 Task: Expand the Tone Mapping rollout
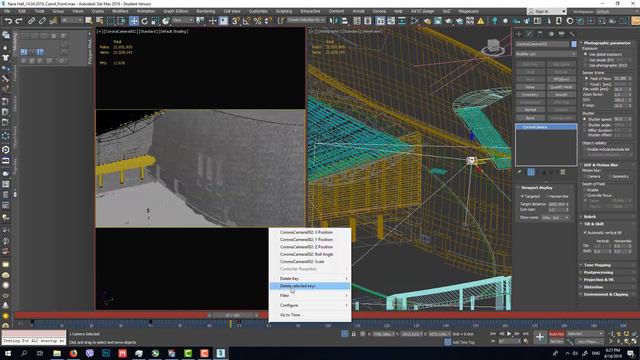coord(607,265)
